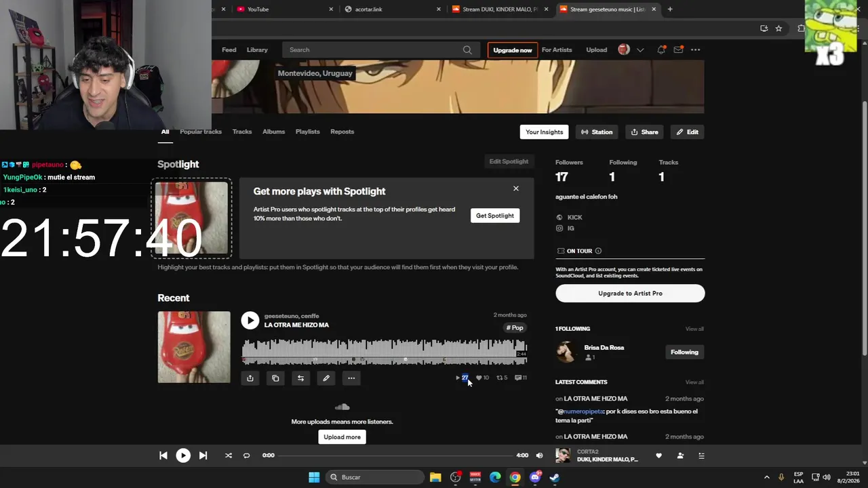Viewport: 868px width, 488px height.
Task: Open More options on the track
Action: click(351, 378)
